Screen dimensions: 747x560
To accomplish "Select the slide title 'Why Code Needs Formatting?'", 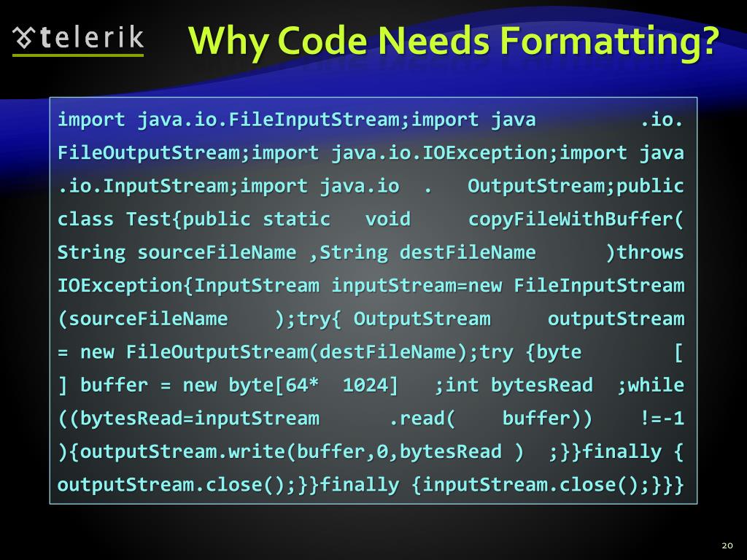I will [x=454, y=42].
